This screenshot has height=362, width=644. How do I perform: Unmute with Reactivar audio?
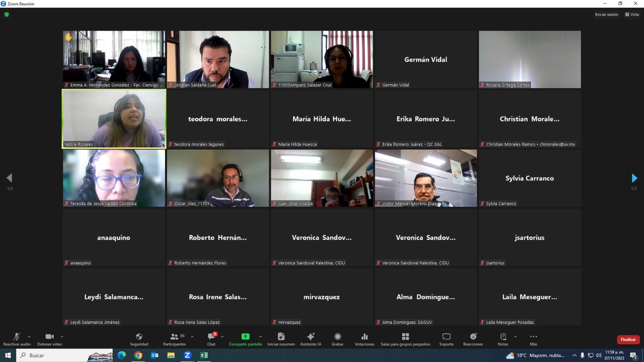(17, 337)
